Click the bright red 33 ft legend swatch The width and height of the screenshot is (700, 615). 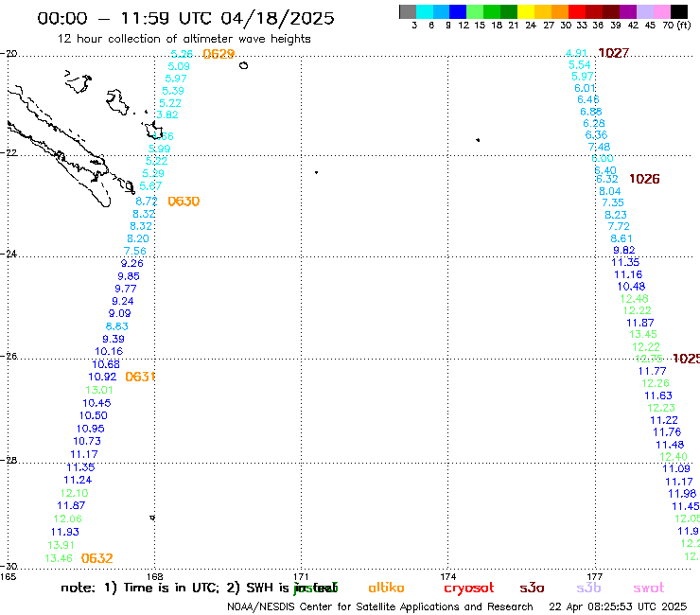(576, 11)
